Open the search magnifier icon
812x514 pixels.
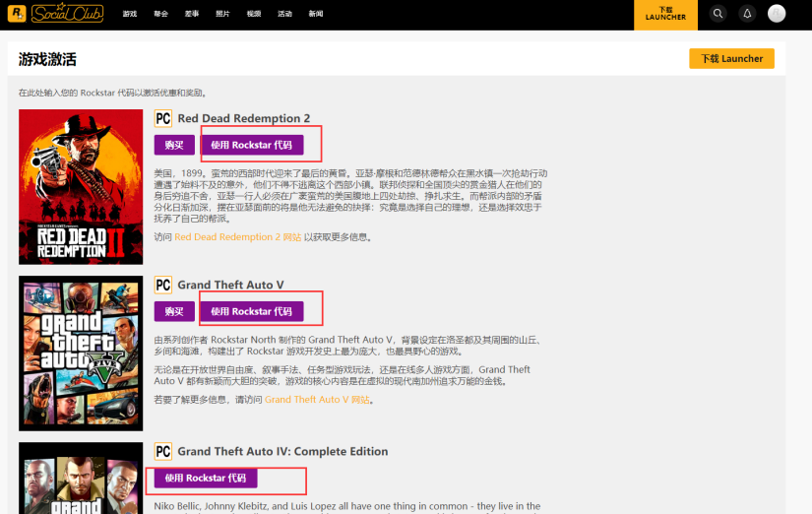718,14
